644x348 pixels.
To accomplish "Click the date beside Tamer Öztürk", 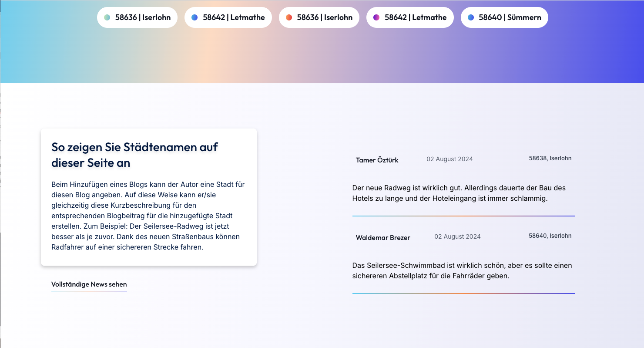I will coord(449,159).
